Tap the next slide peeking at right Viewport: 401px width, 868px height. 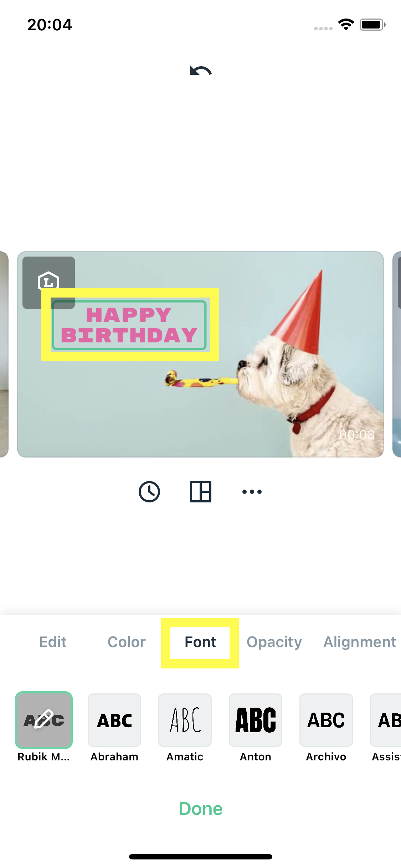click(x=397, y=354)
